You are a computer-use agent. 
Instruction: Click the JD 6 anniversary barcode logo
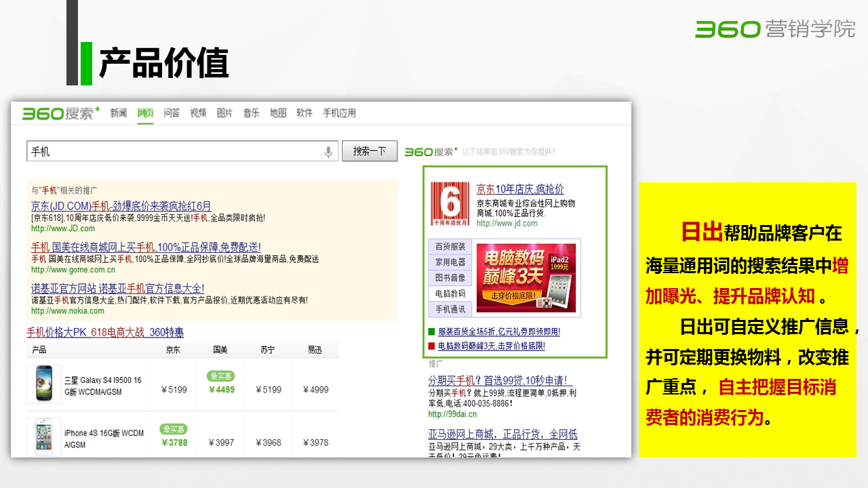point(450,203)
